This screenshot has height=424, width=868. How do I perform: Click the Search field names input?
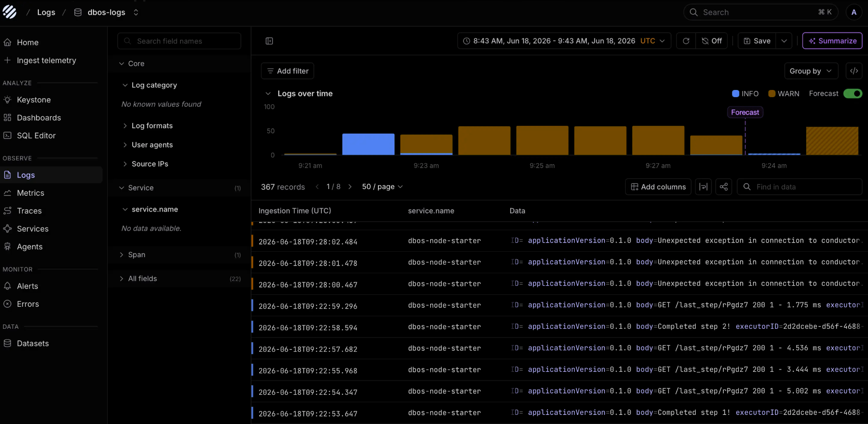(179, 41)
